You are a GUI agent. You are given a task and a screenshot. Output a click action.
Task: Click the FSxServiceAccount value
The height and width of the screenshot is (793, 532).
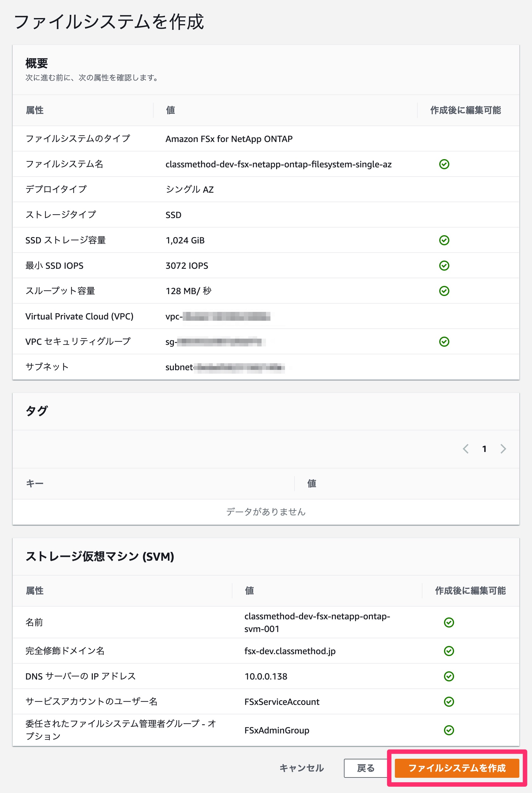(282, 702)
